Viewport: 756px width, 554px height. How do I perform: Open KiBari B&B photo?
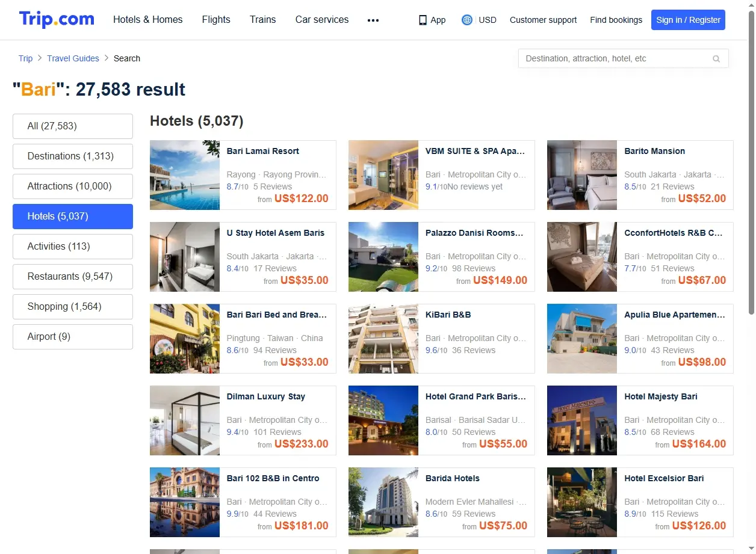(383, 339)
